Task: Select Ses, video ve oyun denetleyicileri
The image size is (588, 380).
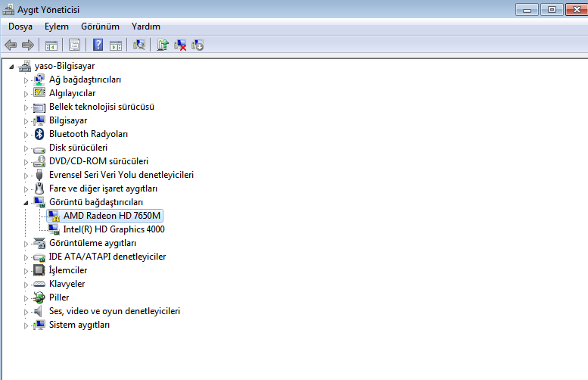Action: point(114,311)
